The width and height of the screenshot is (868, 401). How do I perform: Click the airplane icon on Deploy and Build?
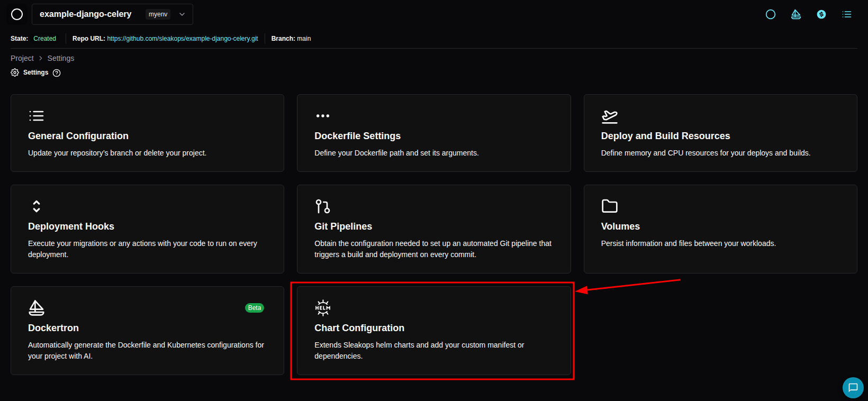(610, 116)
